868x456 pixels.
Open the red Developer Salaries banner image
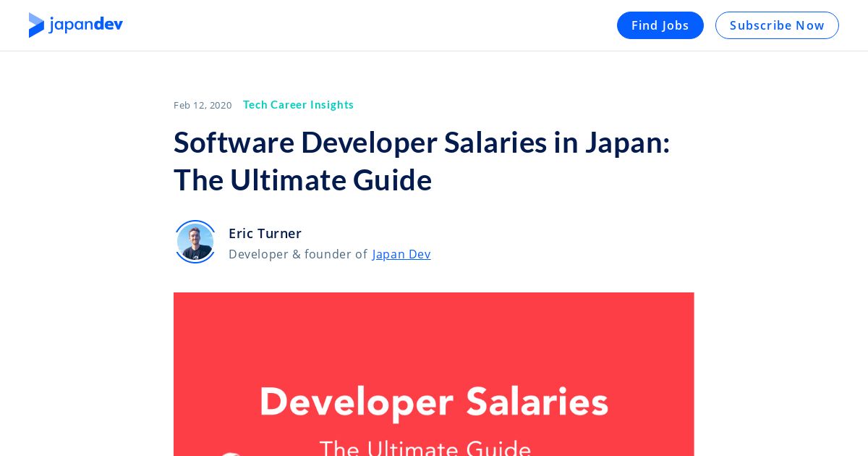tap(434, 374)
